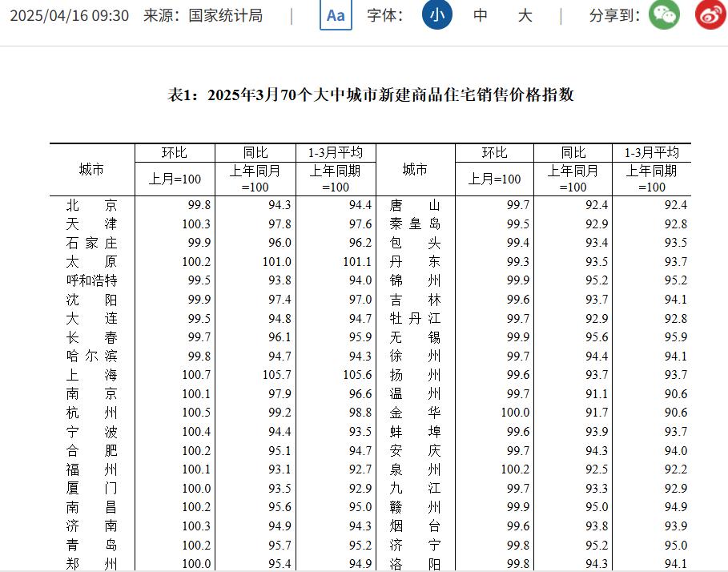Select the city cell 丹东

point(415,261)
